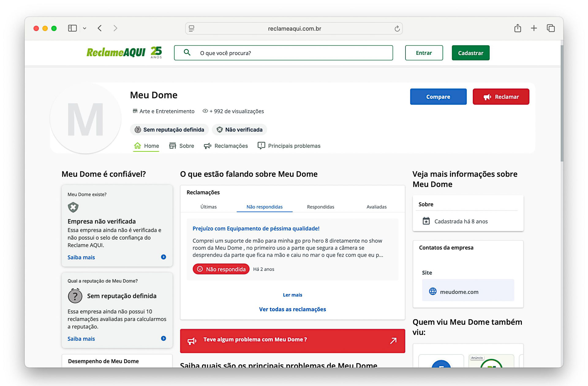Click the 'Ler mais' link

point(292,295)
